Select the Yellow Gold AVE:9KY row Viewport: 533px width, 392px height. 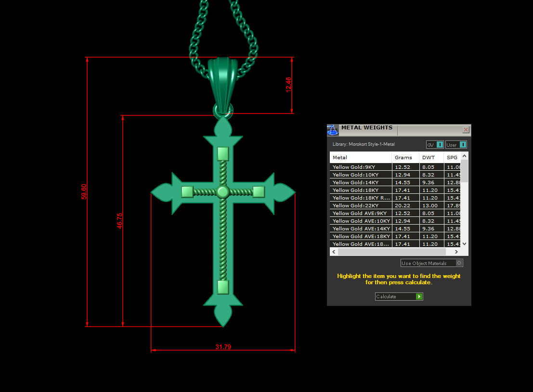395,213
